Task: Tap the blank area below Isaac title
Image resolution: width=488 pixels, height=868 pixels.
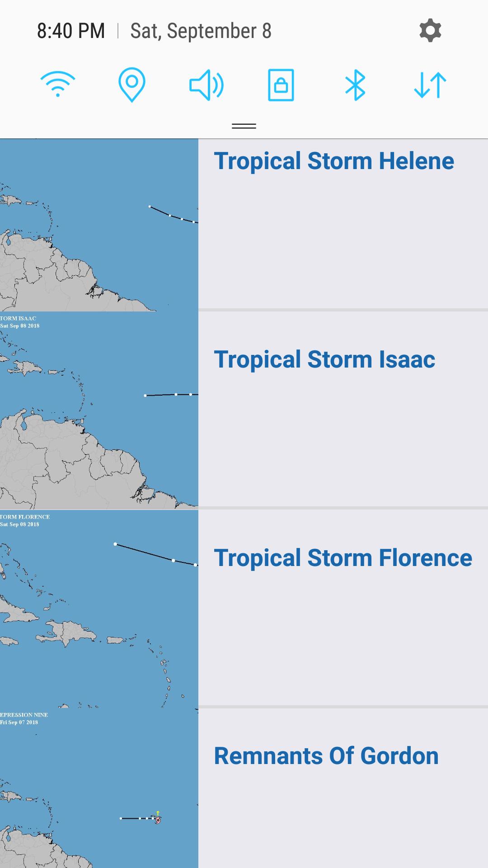Action: (x=343, y=443)
